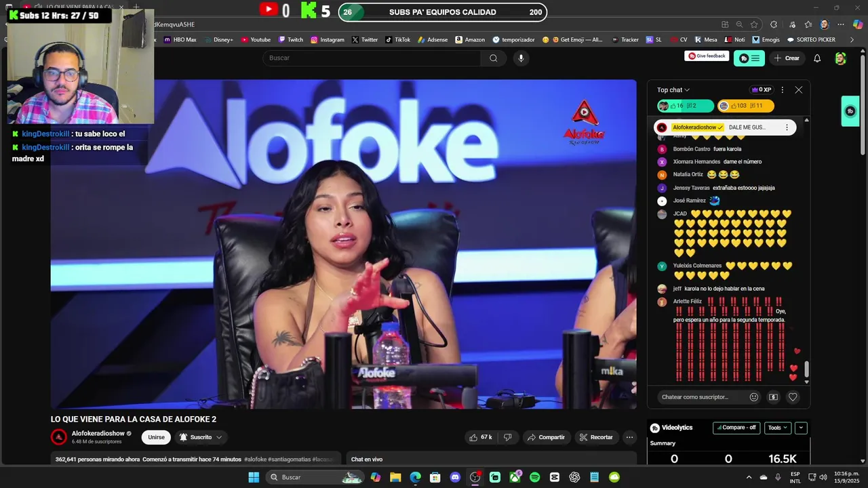
Task: Send a Super Chat with dollar icon
Action: pyautogui.click(x=773, y=397)
